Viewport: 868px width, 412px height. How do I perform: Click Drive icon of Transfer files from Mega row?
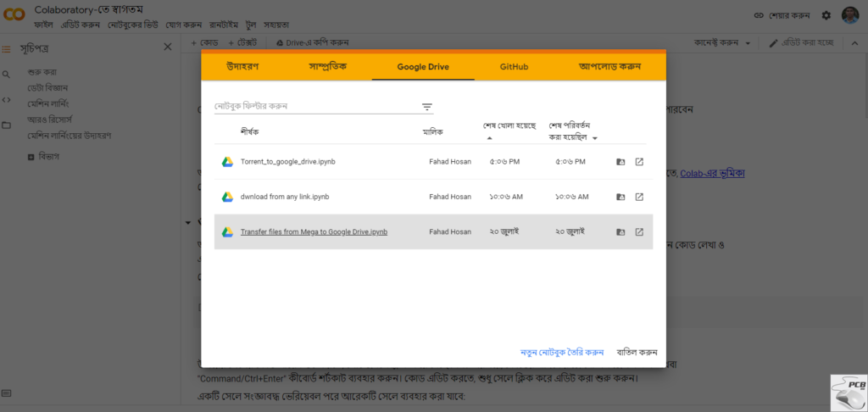[x=227, y=232]
